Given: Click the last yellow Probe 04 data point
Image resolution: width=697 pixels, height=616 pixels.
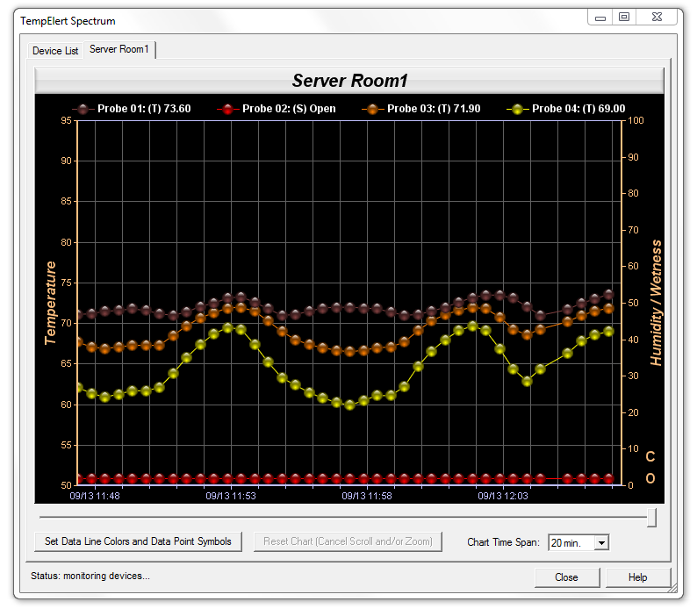Looking at the screenshot, I should pos(609,332).
